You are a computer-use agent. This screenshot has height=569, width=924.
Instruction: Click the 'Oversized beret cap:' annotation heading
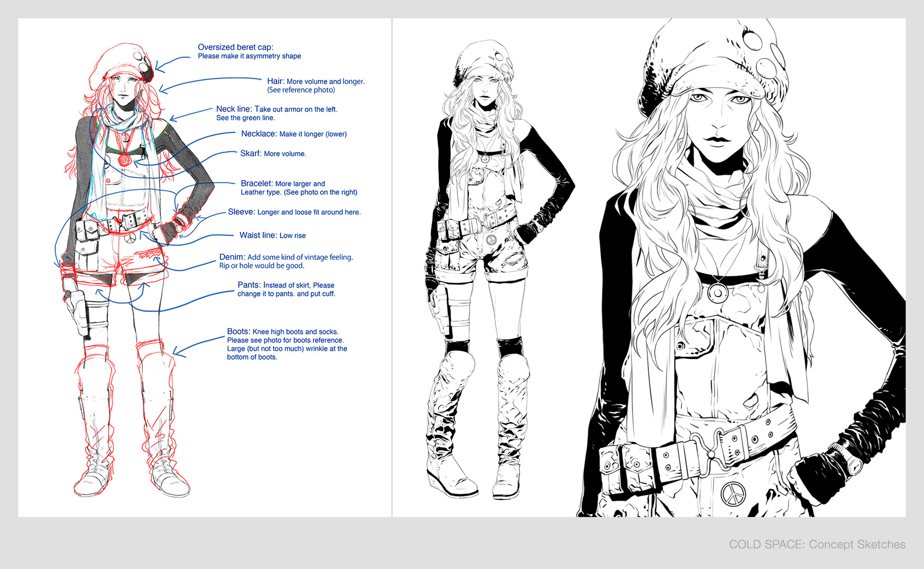(235, 47)
